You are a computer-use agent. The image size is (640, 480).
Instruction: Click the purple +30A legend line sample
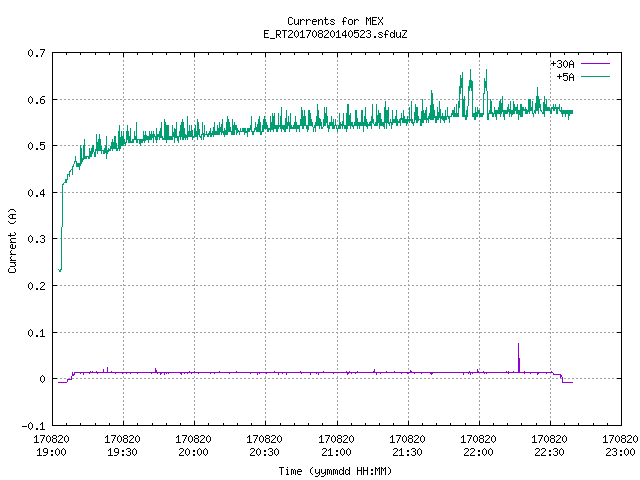tap(596, 64)
